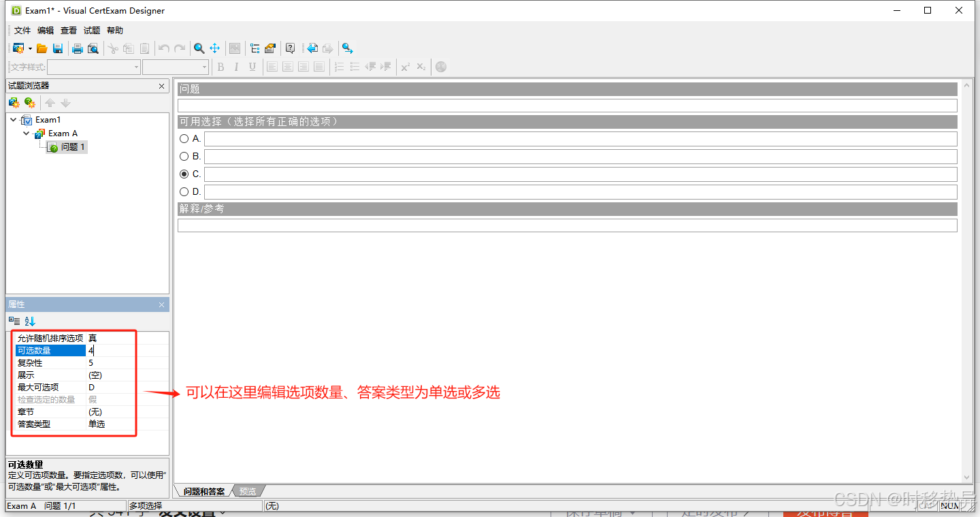
Task: Move the question down with the down arrow
Action: (65, 103)
